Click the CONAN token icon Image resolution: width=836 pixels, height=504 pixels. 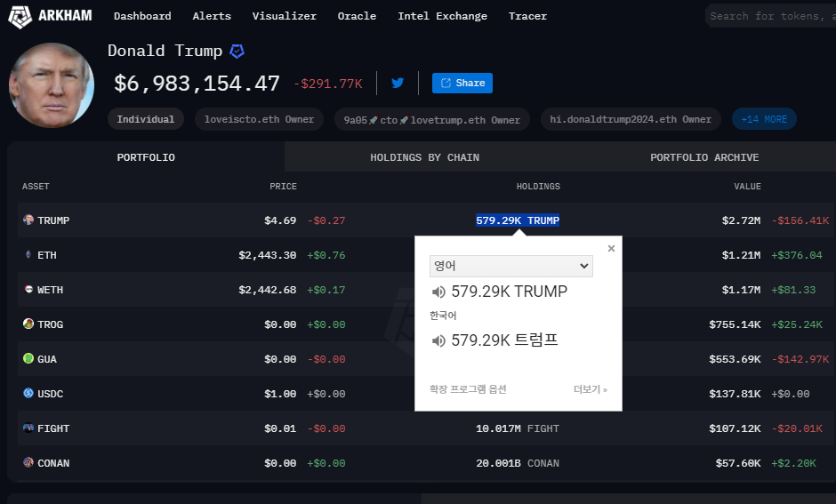pyautogui.click(x=28, y=462)
